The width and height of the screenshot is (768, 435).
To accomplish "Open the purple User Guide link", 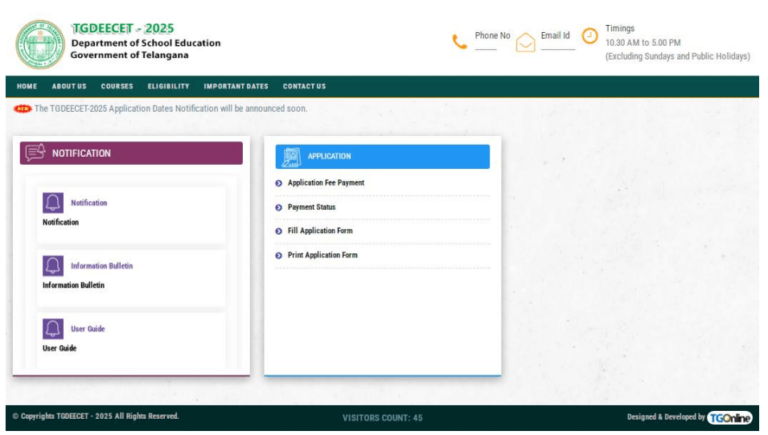I will point(88,329).
